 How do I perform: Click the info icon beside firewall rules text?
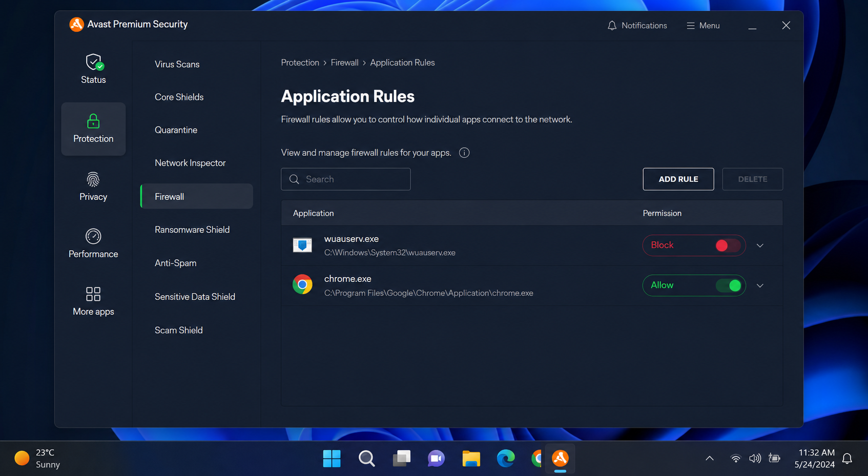(464, 153)
